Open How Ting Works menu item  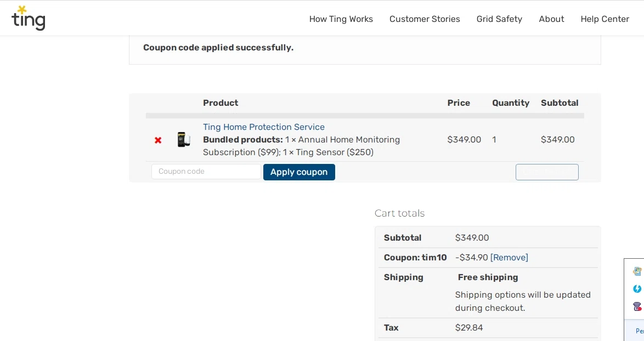pyautogui.click(x=341, y=19)
